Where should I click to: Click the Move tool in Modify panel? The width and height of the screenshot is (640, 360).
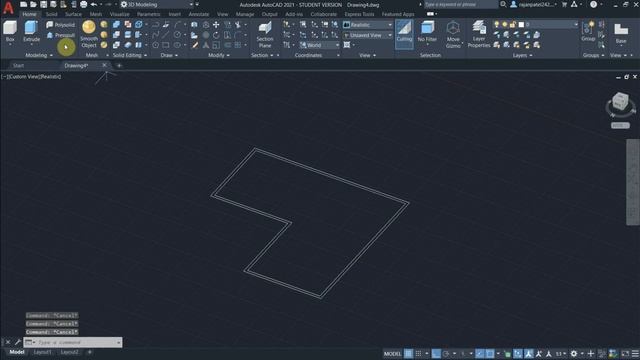[x=216, y=25]
